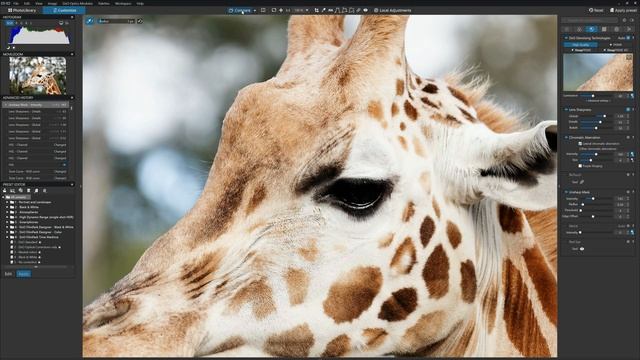Click the Unsharp Mask Radius slider handle

[x=583, y=204]
